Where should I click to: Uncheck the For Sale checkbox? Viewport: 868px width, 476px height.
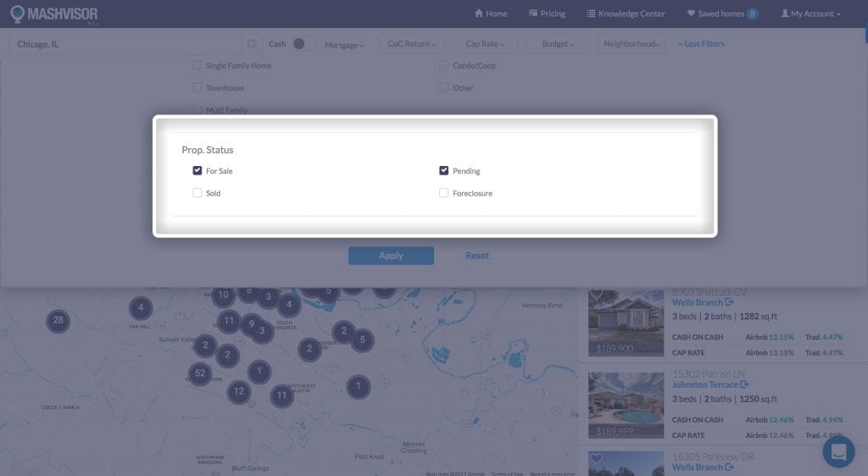[198, 171]
